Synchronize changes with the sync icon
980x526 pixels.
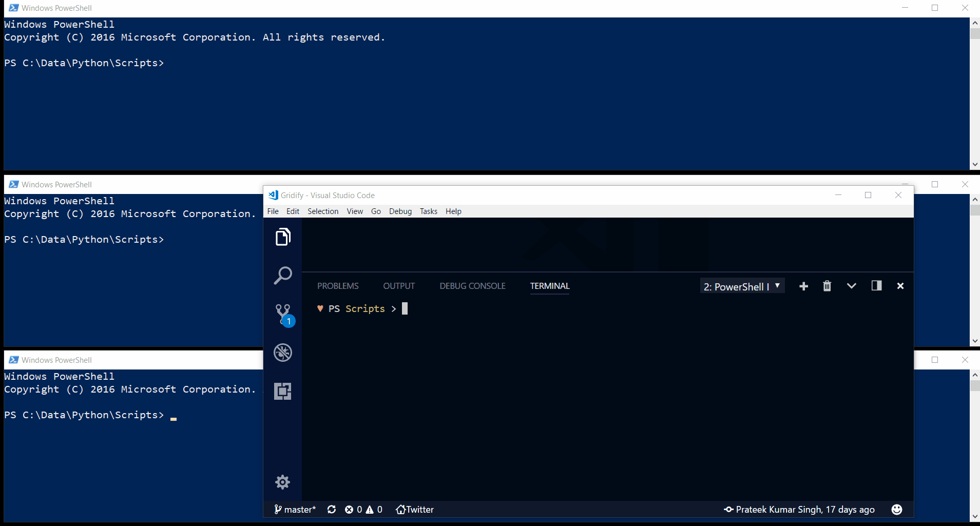[332, 510]
